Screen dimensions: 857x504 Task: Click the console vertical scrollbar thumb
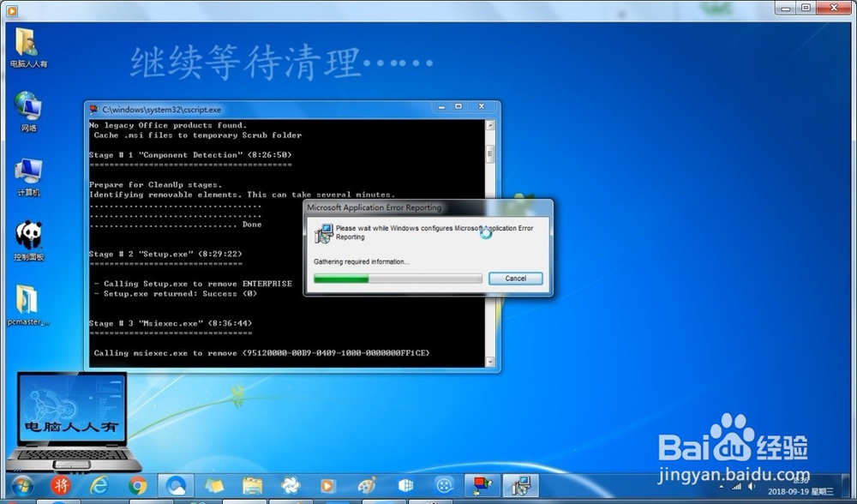pyautogui.click(x=489, y=153)
